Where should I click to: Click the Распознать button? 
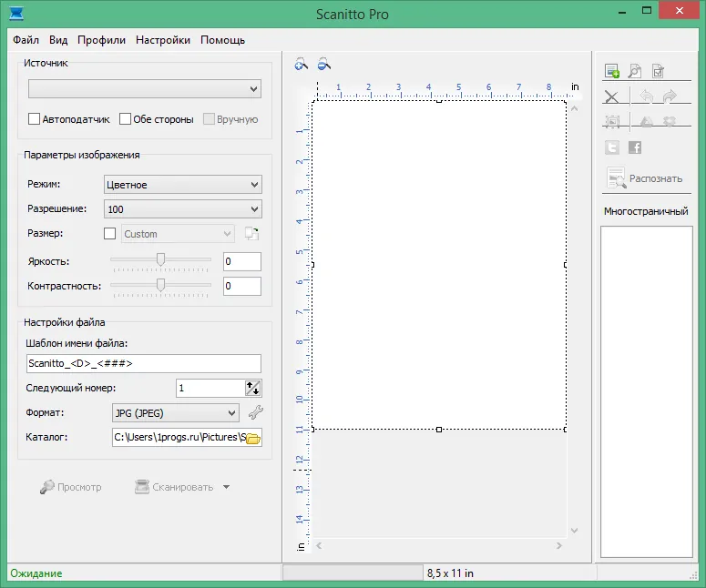[x=645, y=178]
